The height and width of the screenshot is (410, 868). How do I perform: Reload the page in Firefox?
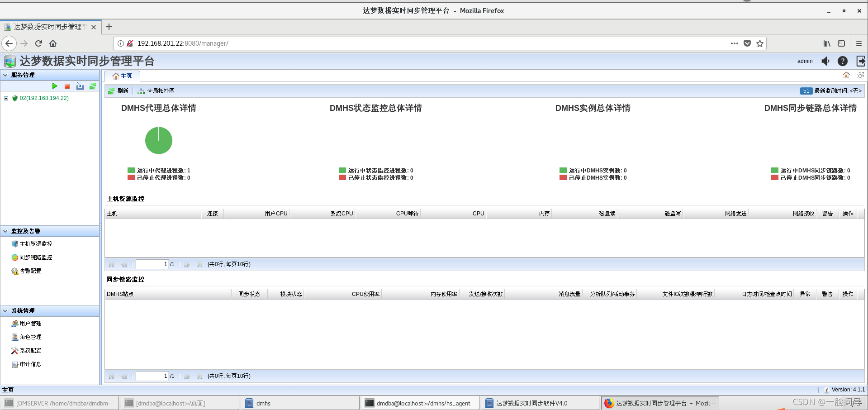pyautogui.click(x=38, y=43)
